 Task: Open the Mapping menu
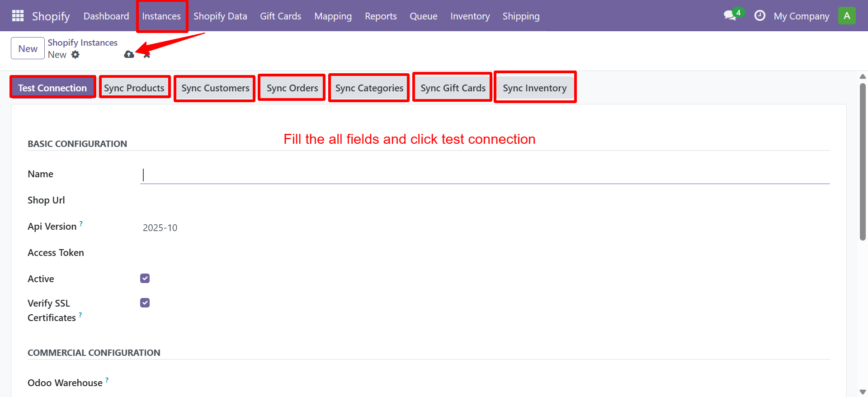pyautogui.click(x=333, y=16)
